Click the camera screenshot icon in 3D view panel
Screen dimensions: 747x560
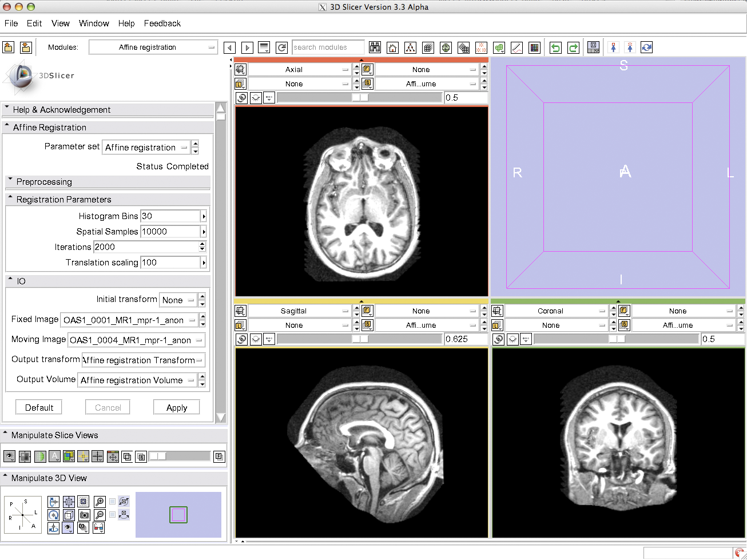click(84, 515)
